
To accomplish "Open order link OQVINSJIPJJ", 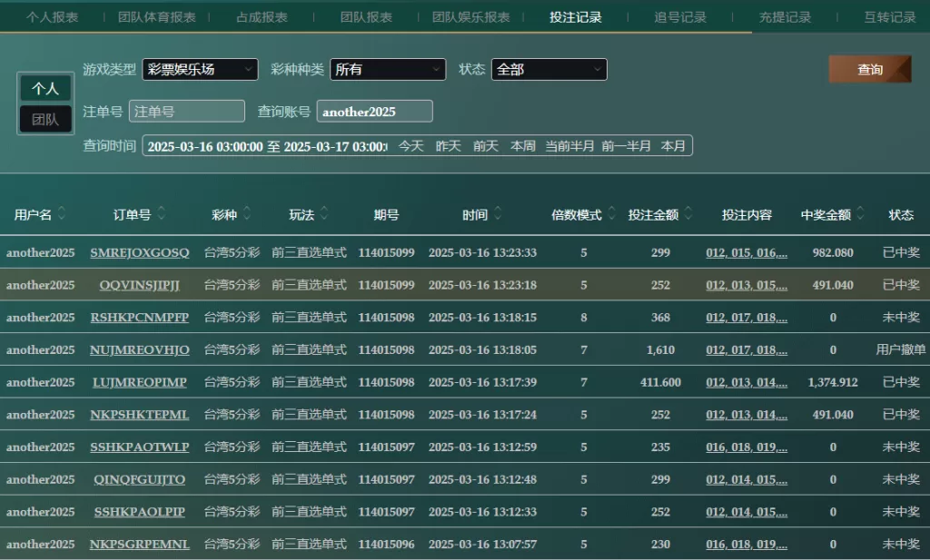I will pyautogui.click(x=139, y=285).
